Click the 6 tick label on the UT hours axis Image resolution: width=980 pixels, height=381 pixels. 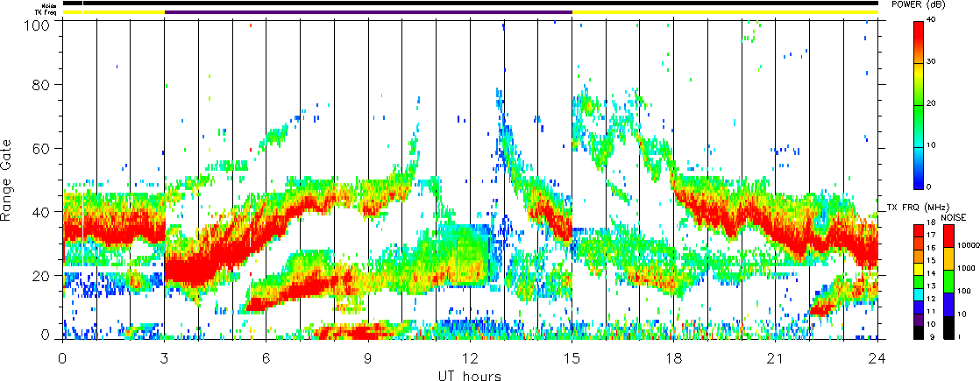(266, 358)
